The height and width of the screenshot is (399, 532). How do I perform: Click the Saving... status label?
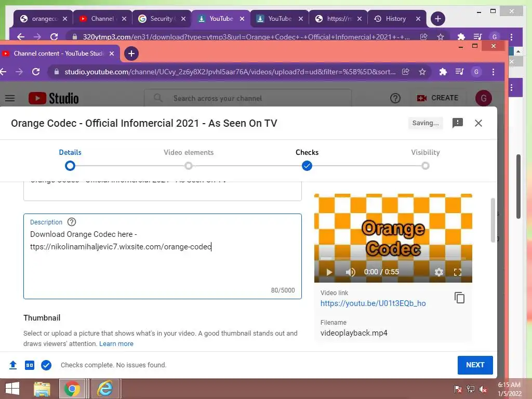(425, 123)
